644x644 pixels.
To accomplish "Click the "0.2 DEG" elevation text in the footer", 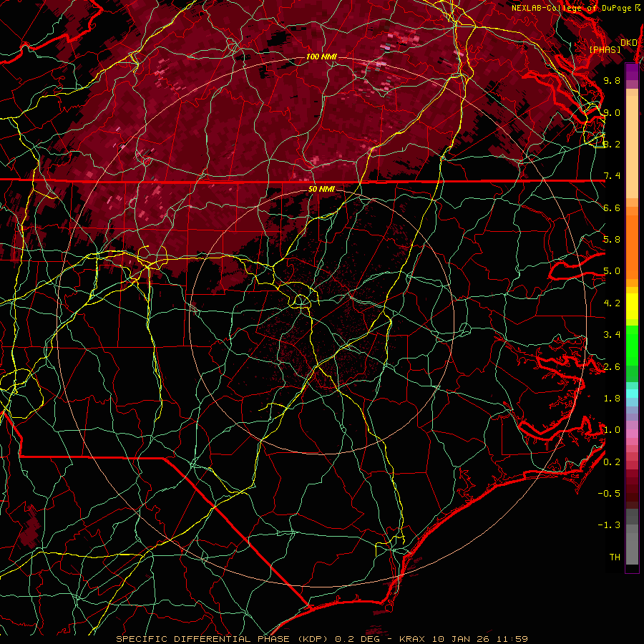I will 357,639.
